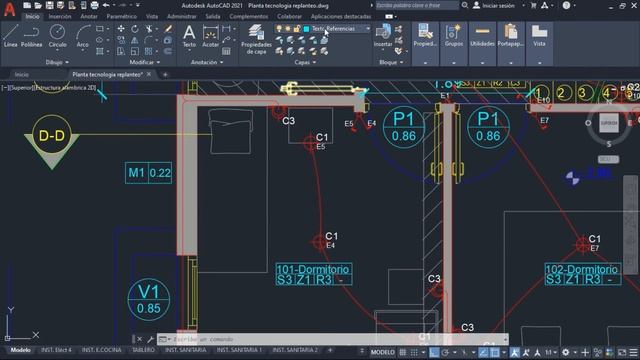Toggle the layer on/off lightbulb icon

tap(279, 29)
